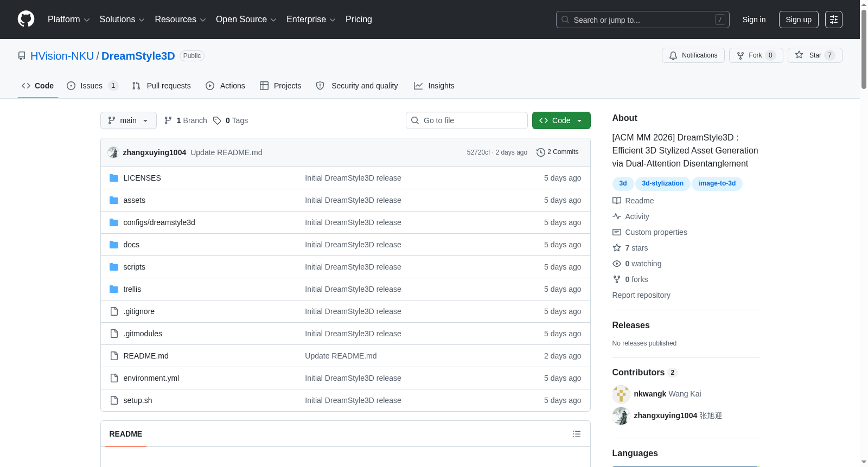868x467 pixels.
Task: Open the appearance settings icon button
Action: 834,20
